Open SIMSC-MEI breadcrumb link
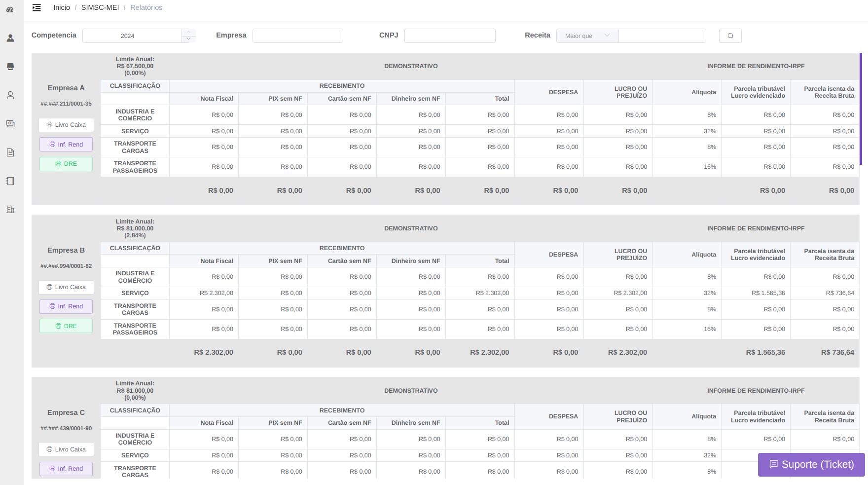 (100, 7)
